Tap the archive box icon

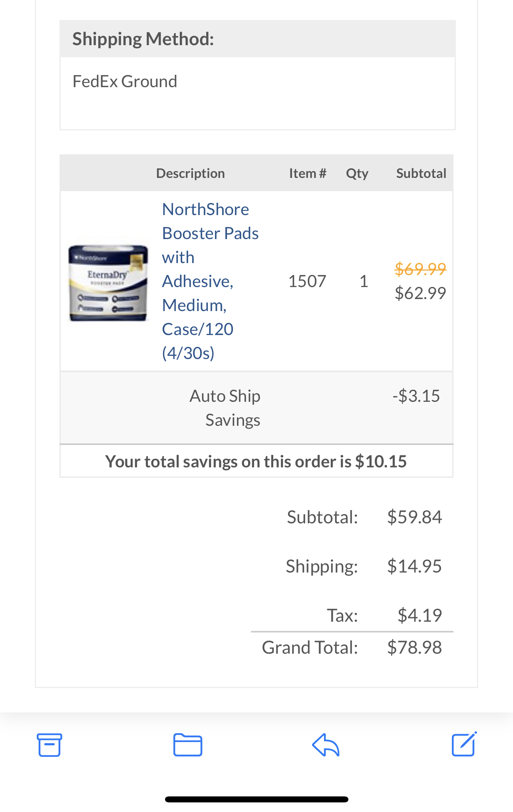[50, 745]
